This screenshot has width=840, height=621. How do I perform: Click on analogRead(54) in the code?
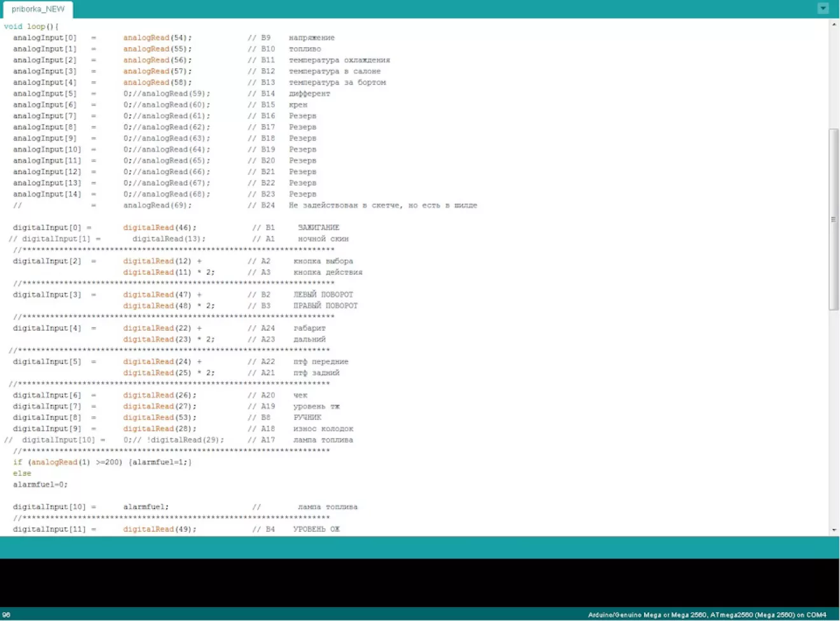[x=157, y=38]
